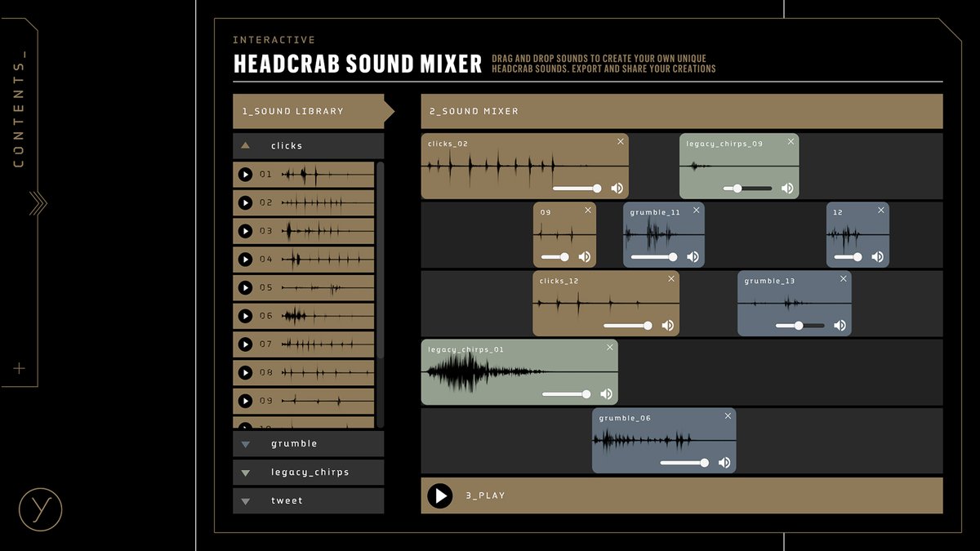Mute clicks_02 using its speaker icon
This screenshot has height=551, width=980.
(x=617, y=188)
